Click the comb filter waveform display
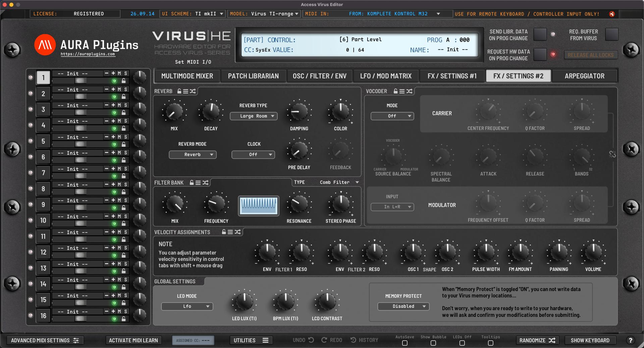Screen dimensions: 644x348 click(x=259, y=206)
